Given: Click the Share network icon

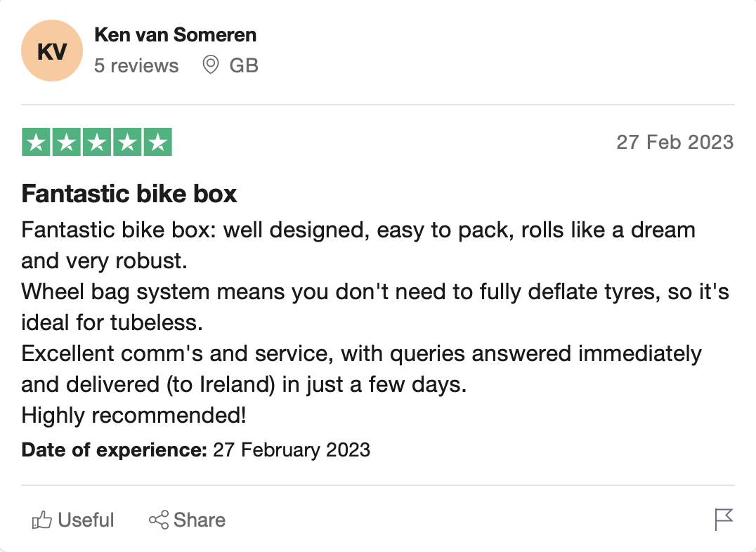Looking at the screenshot, I should 159,520.
